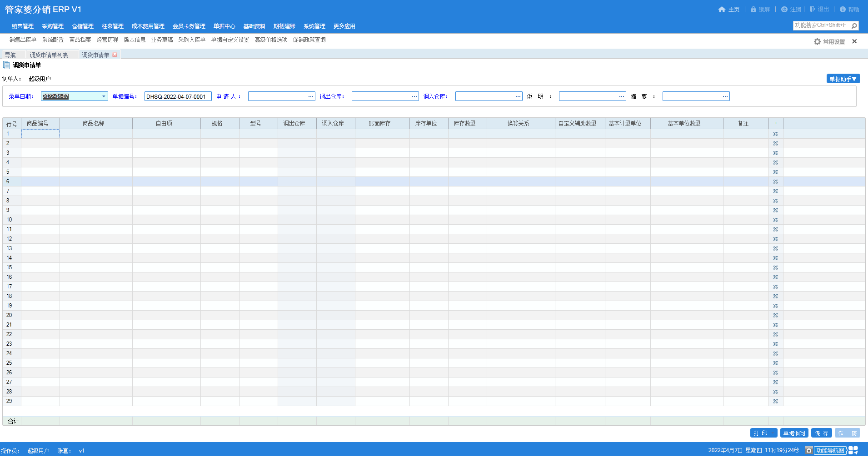Click the camera icon in the status bar
This screenshot has width=868, height=458.
coord(808,450)
